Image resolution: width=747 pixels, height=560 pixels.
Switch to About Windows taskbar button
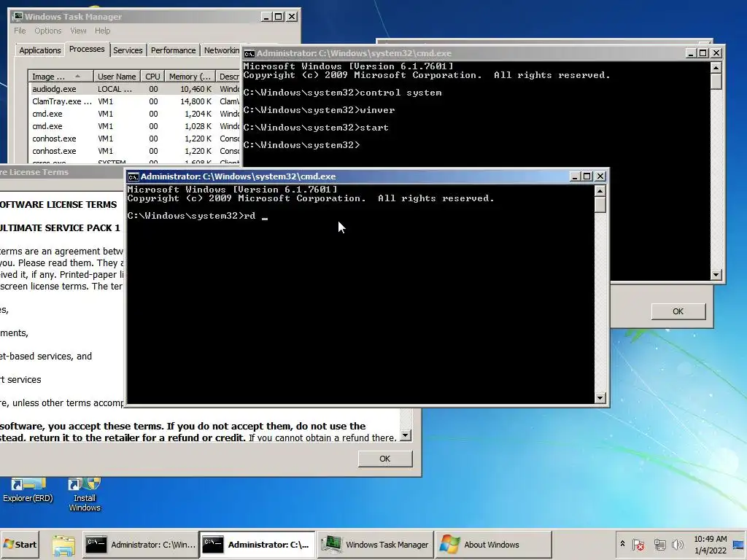[493, 544]
